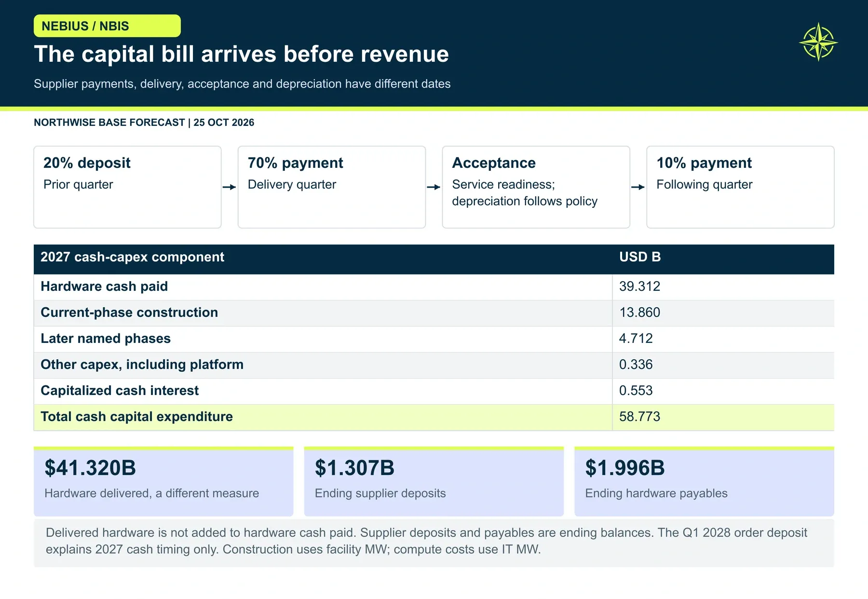868x599 pixels.
Task: Select 'Later named phases' row label
Action: point(106,339)
